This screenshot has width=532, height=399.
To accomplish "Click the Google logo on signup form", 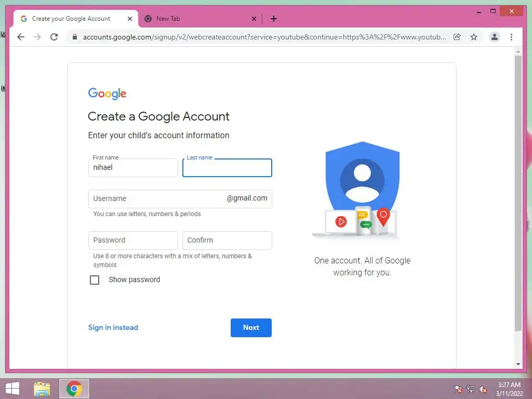I will point(107,94).
